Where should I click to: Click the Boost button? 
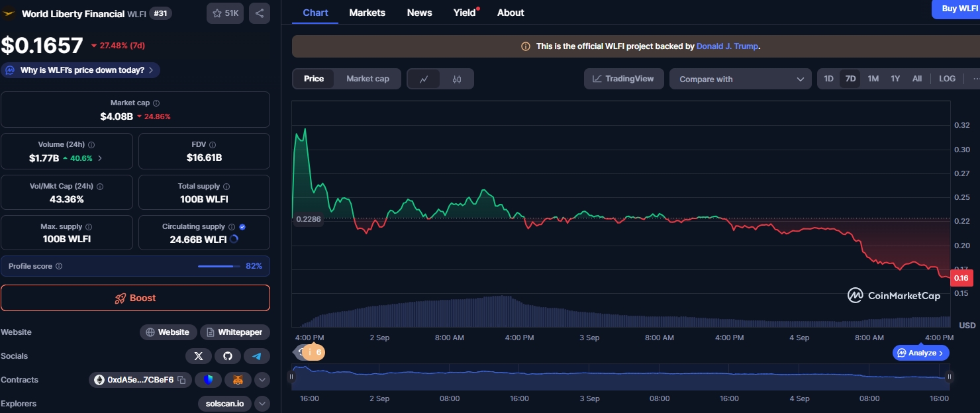coord(135,298)
